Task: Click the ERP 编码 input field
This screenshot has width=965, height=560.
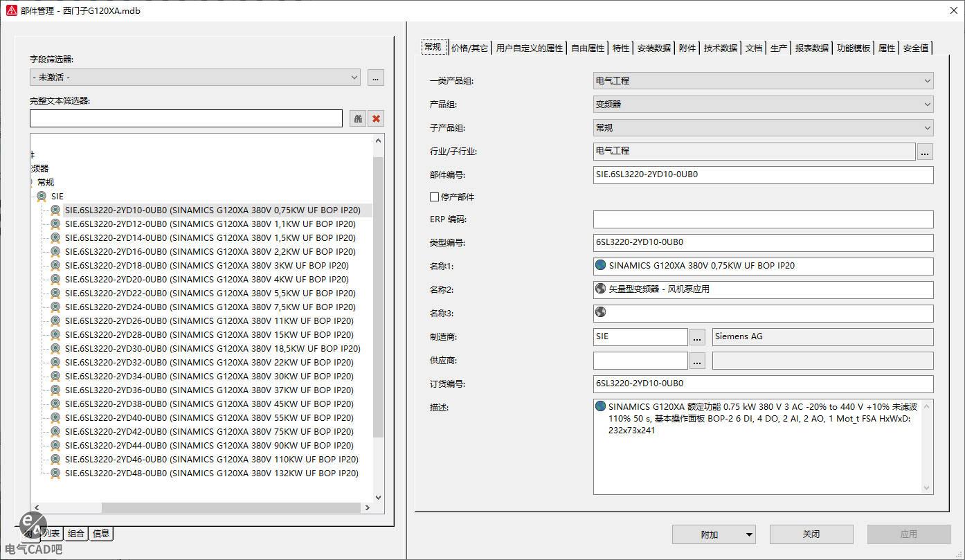Action: click(762, 219)
